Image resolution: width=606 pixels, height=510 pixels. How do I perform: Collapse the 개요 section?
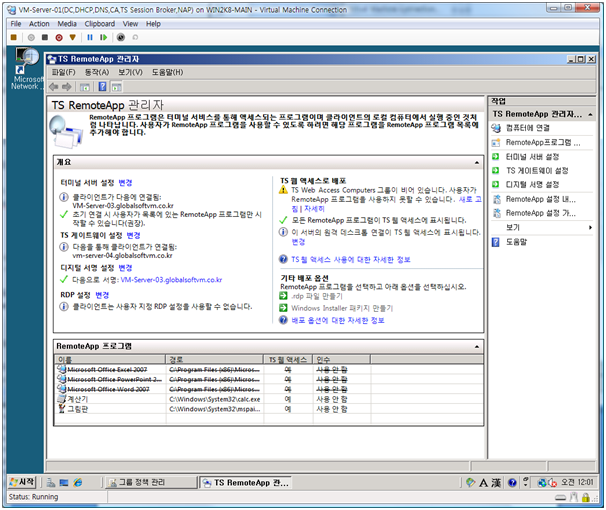pos(477,163)
